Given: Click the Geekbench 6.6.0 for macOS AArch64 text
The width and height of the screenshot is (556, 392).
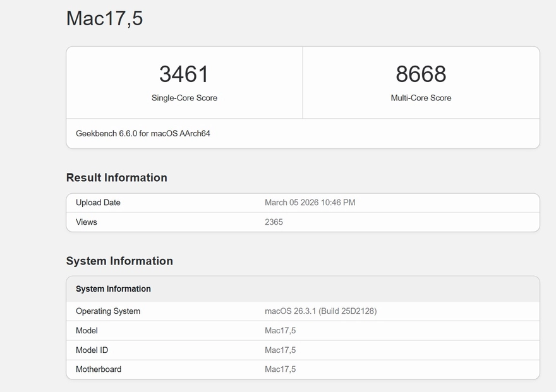Looking at the screenshot, I should click(143, 134).
